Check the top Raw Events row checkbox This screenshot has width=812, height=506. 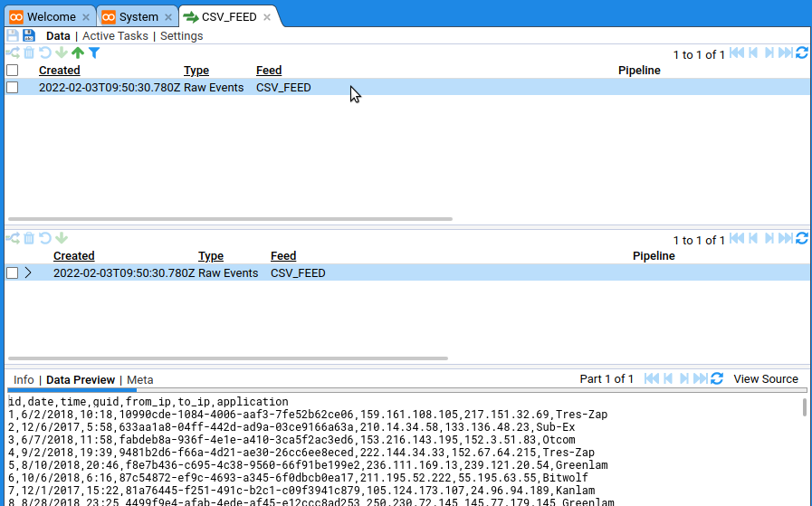point(13,88)
